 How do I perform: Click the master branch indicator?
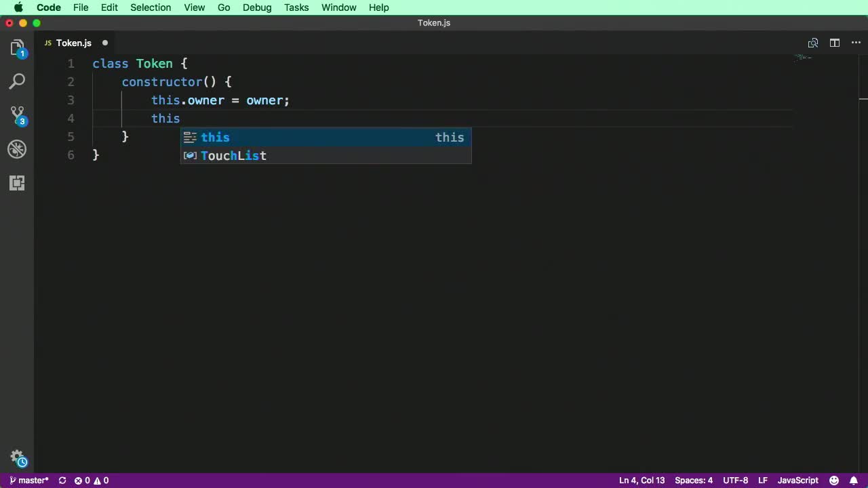click(x=29, y=481)
